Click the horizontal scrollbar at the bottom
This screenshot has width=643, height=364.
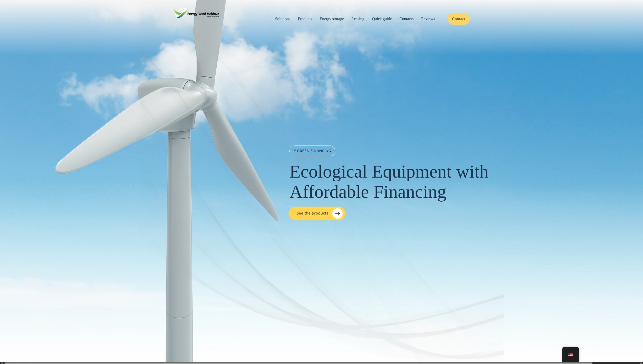tap(298, 363)
